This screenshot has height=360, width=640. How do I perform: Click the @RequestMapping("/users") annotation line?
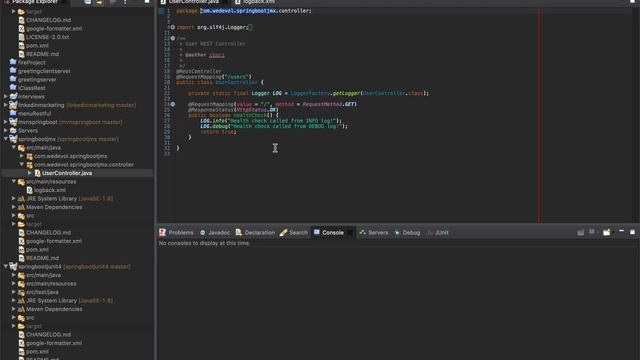214,77
